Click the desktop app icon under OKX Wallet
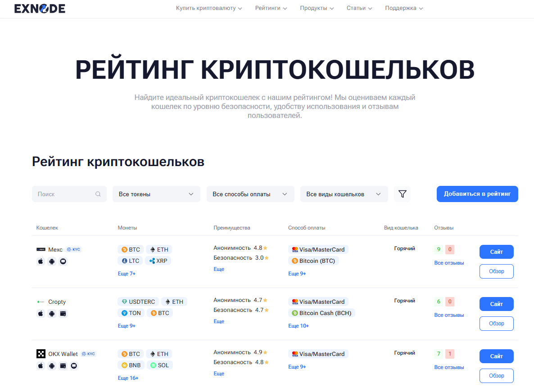534x392 pixels. click(74, 366)
